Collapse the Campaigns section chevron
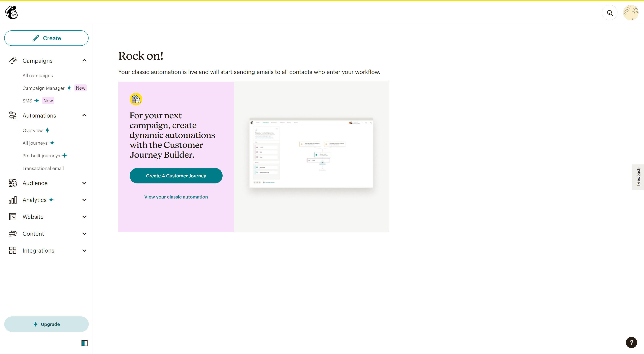Viewport: 644px width, 354px height. pos(84,60)
